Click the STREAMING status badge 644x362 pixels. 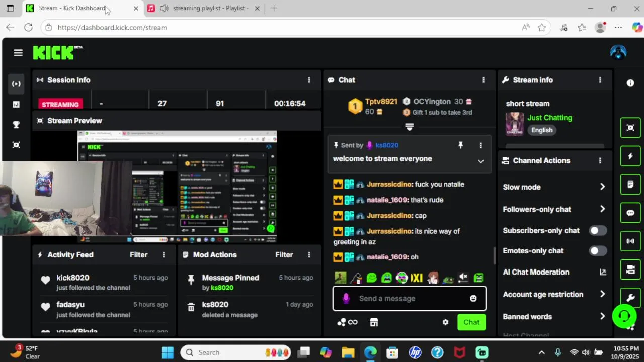60,104
